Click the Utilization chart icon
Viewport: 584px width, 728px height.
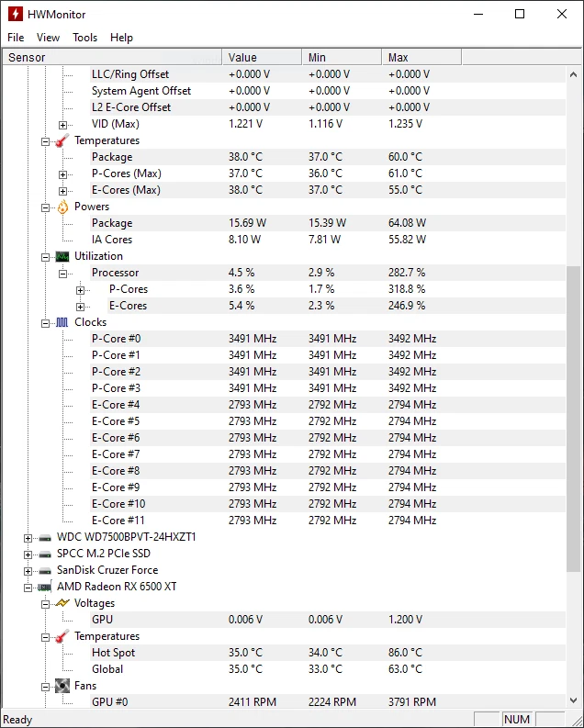[62, 256]
